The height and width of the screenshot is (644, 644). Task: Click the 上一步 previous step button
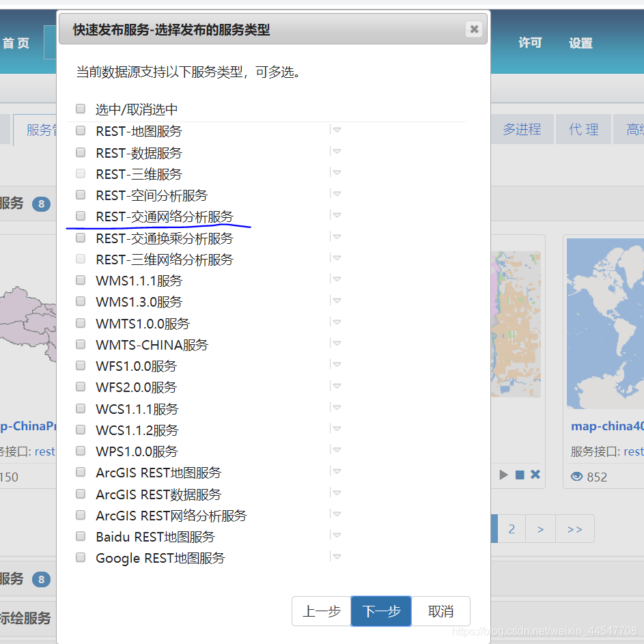coord(321,611)
